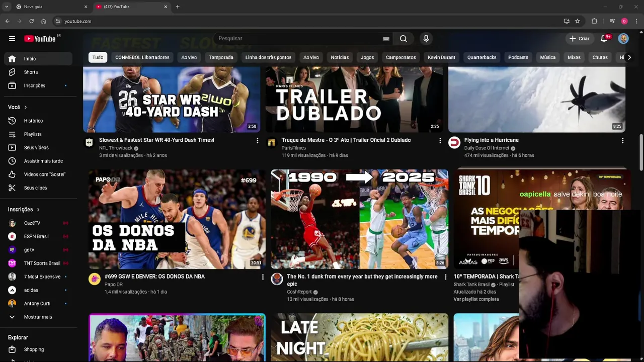Expand Mostrar mais subscriptions
The height and width of the screenshot is (362, 644).
[x=38, y=317]
